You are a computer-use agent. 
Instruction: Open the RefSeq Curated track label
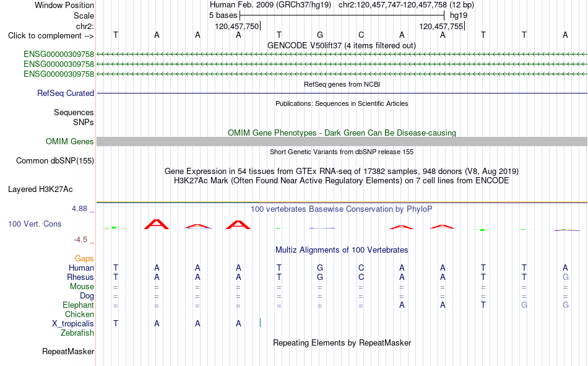[x=66, y=93]
